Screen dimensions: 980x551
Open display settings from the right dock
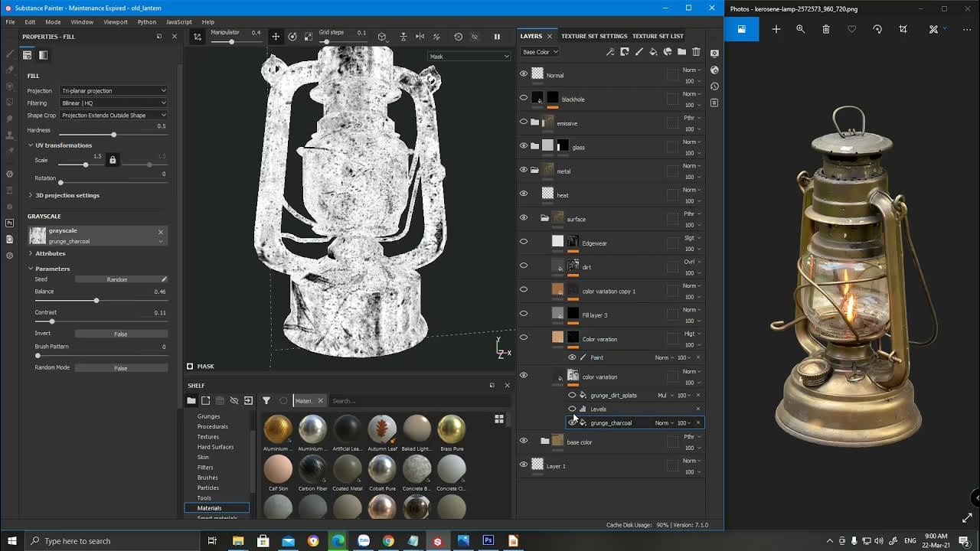(714, 54)
